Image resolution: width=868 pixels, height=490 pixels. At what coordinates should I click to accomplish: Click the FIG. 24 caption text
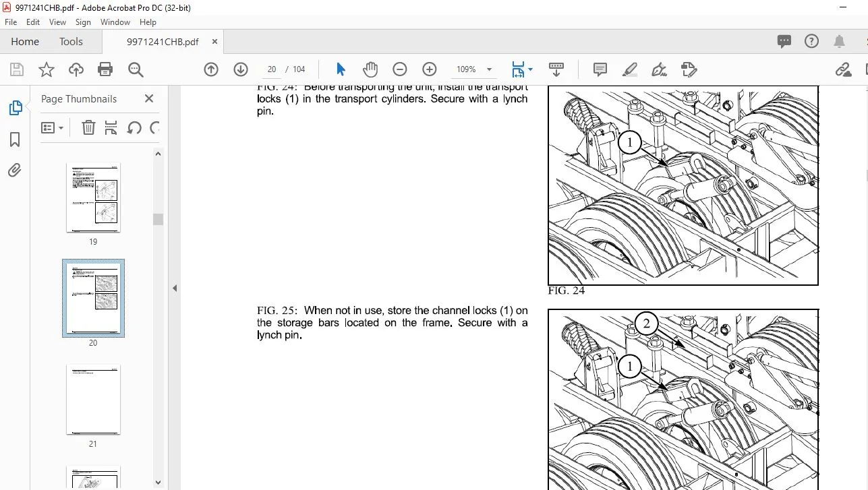pyautogui.click(x=567, y=290)
